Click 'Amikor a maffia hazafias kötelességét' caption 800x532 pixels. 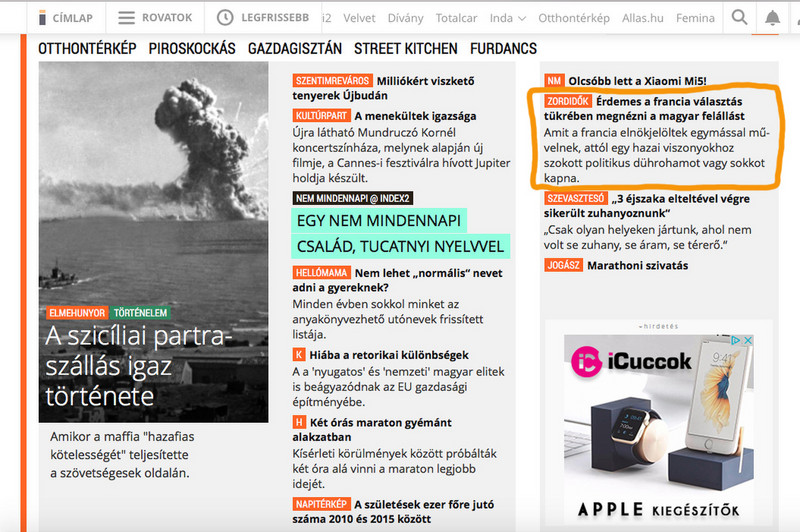tap(122, 454)
